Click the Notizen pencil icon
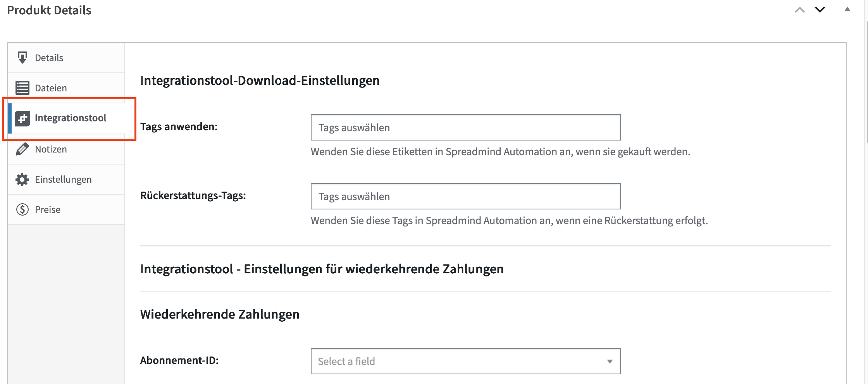 coord(22,149)
